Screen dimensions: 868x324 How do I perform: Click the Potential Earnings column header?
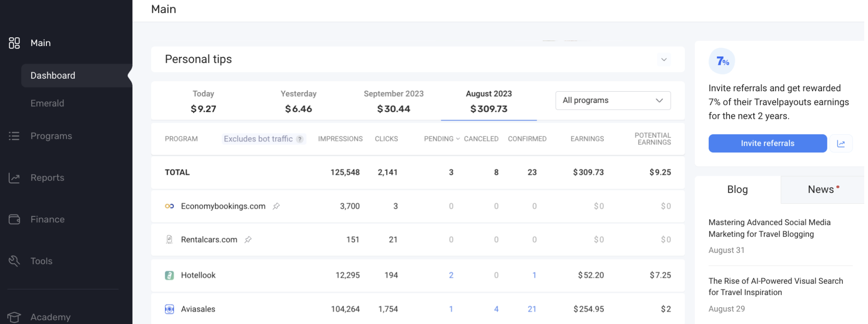point(653,139)
